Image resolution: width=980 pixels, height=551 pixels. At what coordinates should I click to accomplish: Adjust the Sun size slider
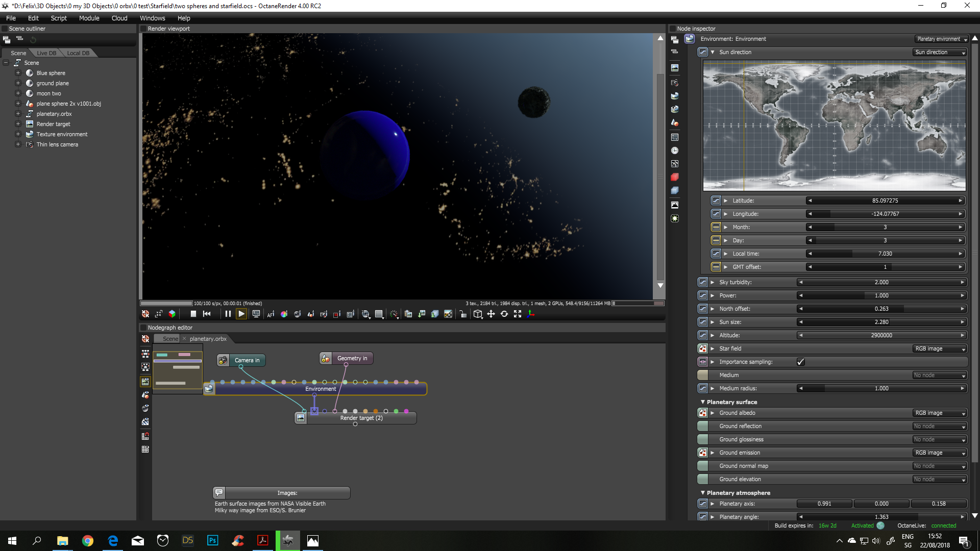tap(881, 322)
